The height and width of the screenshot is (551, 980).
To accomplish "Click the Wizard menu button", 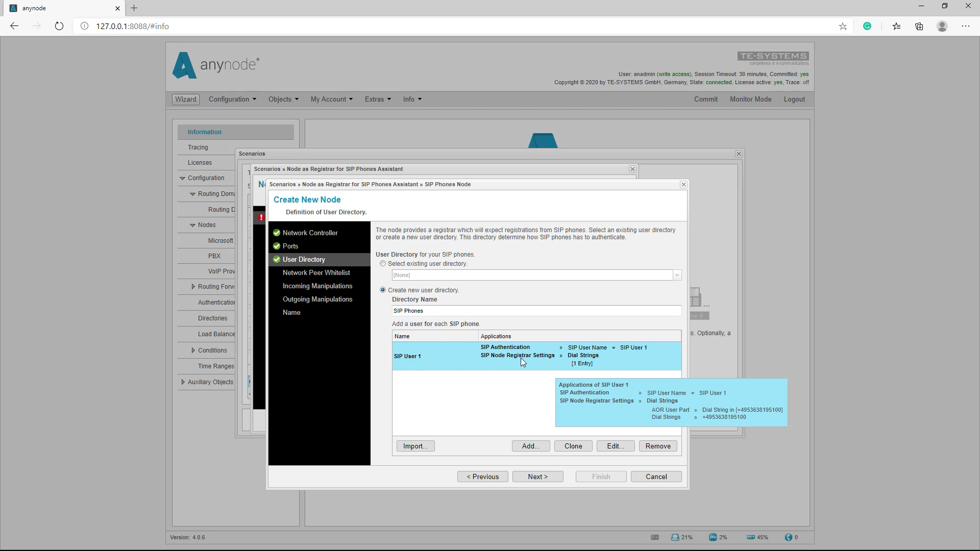I will [186, 99].
